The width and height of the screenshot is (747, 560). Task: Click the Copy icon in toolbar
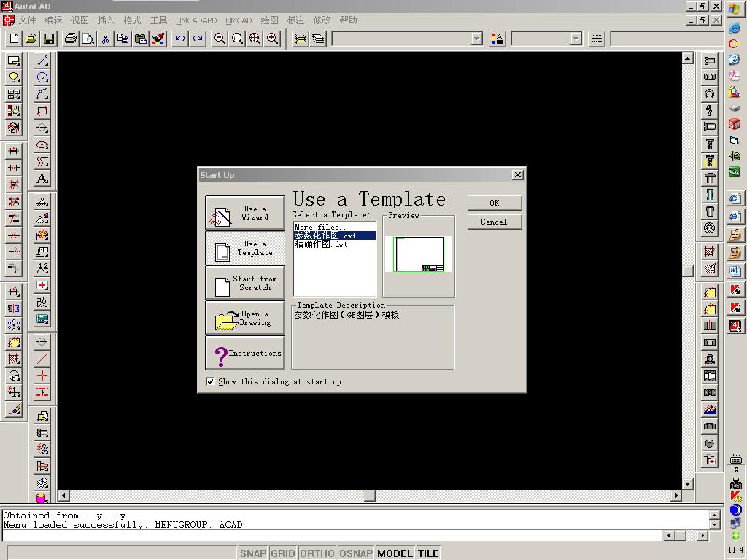123,39
